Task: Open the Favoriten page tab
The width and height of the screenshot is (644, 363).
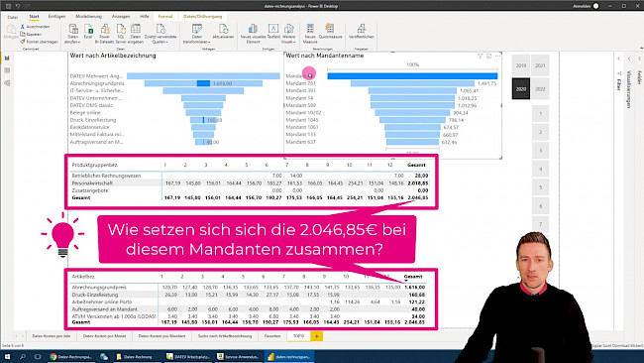Action: click(272, 336)
